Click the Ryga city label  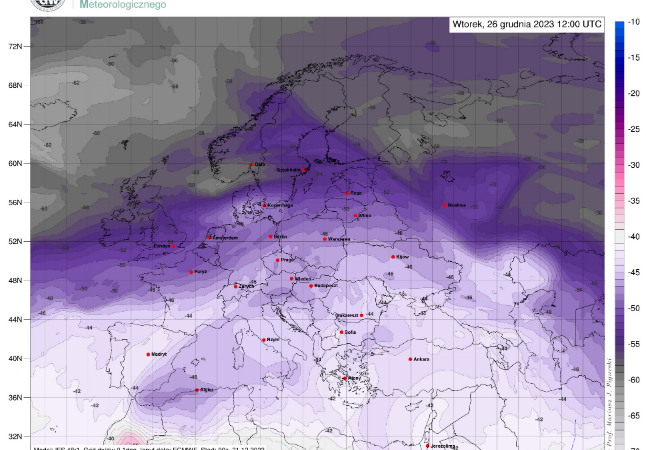pos(356,193)
